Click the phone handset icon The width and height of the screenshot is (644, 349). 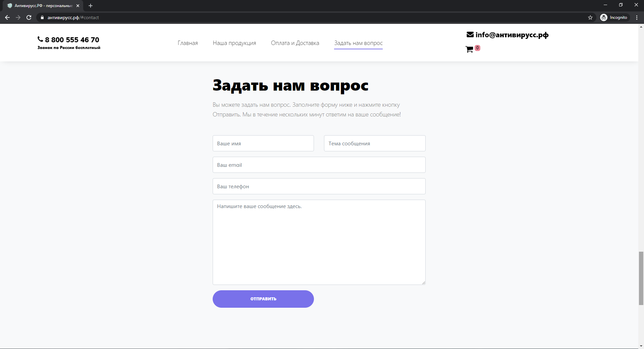pos(40,39)
